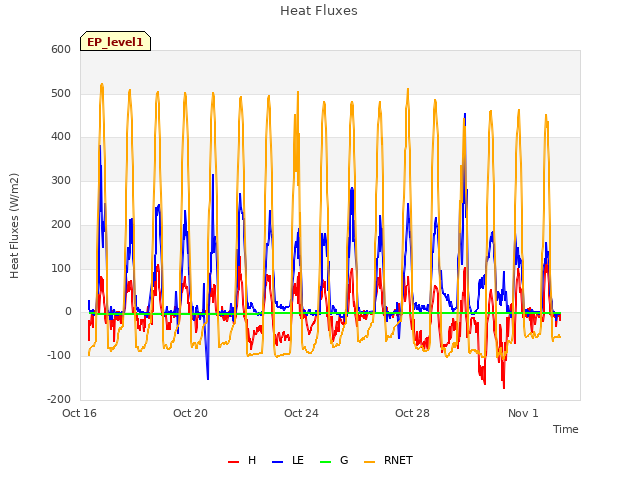The width and height of the screenshot is (640, 480).
Task: Click the -100 y-axis label
Action: tap(59, 355)
